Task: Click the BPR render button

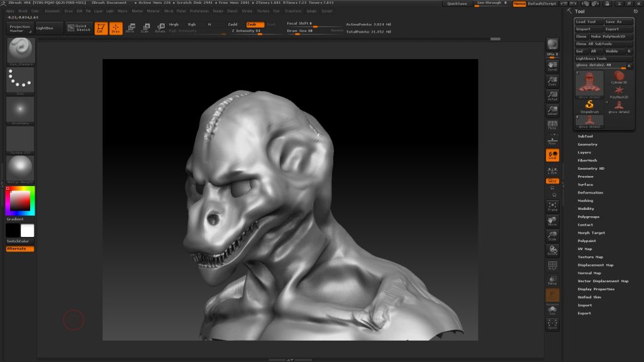Action: (552, 44)
